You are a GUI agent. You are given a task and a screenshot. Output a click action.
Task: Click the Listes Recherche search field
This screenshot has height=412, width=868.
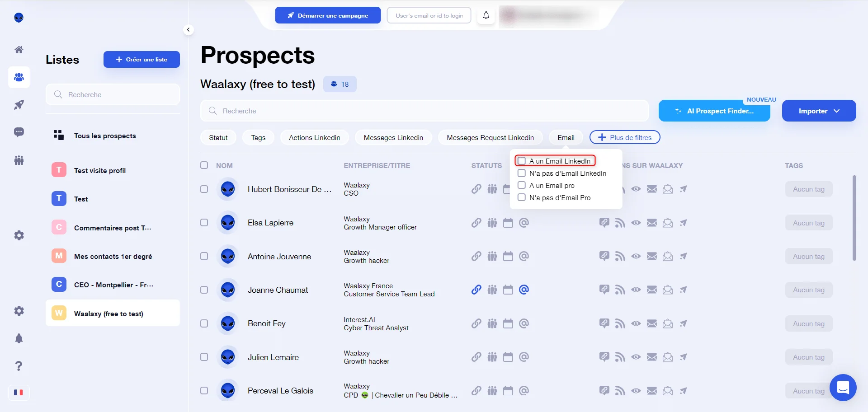click(x=113, y=94)
